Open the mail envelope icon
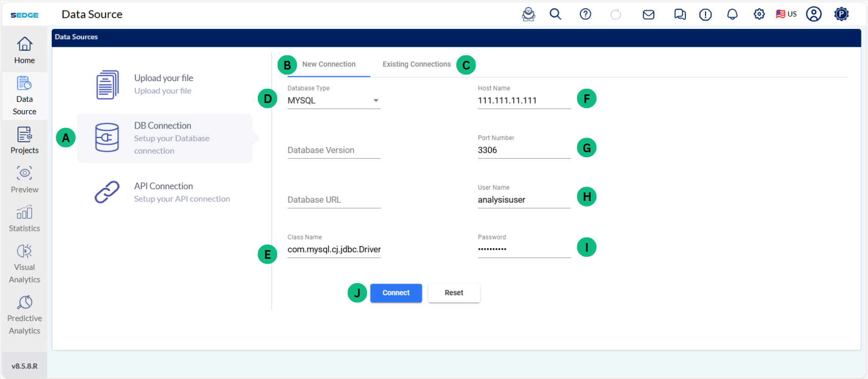The image size is (868, 379). pyautogui.click(x=648, y=15)
